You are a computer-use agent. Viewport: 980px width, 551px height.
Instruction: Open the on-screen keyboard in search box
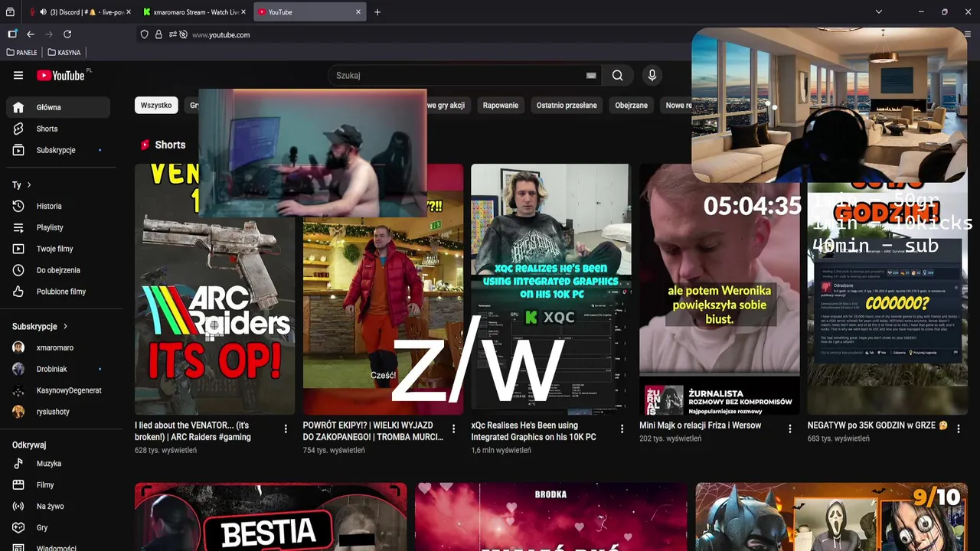pyautogui.click(x=591, y=75)
